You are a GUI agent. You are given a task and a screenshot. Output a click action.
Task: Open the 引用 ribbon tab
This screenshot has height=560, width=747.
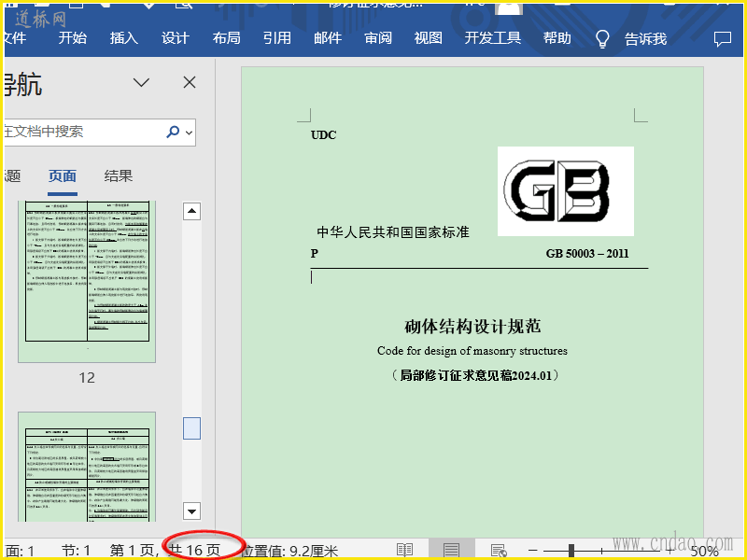277,38
